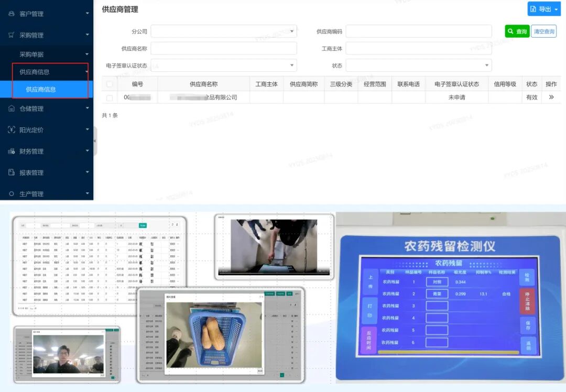Viewport: 566px width, 392px height.
Task: Select the 青菜 sample name box
Action: coord(437,294)
